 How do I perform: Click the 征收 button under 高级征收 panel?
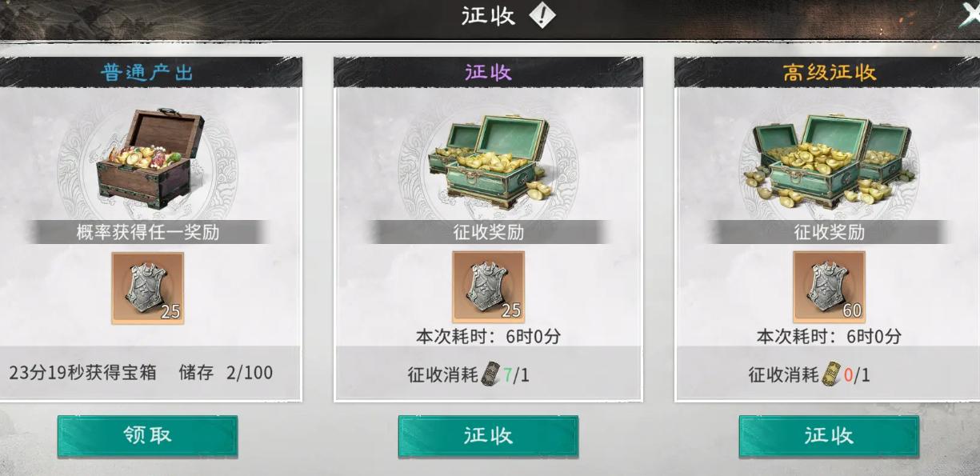click(x=829, y=436)
